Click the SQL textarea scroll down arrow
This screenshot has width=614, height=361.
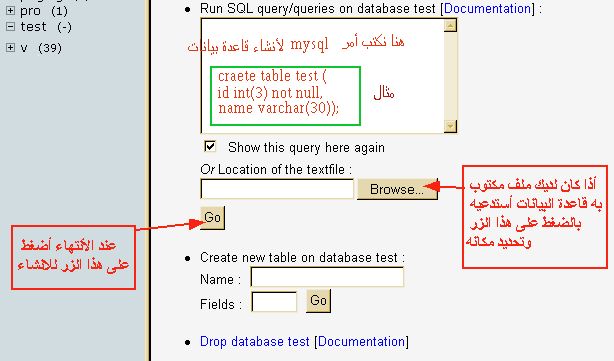pos(450,126)
